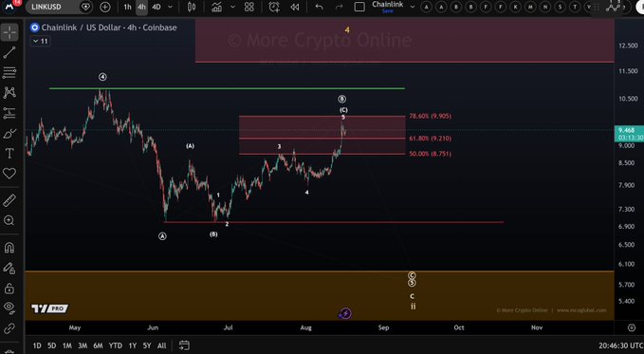Select the Text annotation tool

pos(9,154)
